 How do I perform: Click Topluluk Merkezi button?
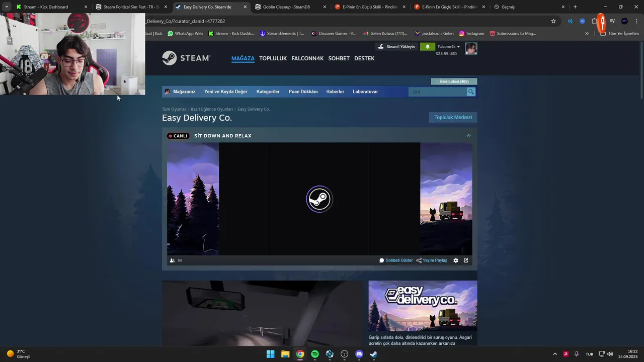[453, 117]
